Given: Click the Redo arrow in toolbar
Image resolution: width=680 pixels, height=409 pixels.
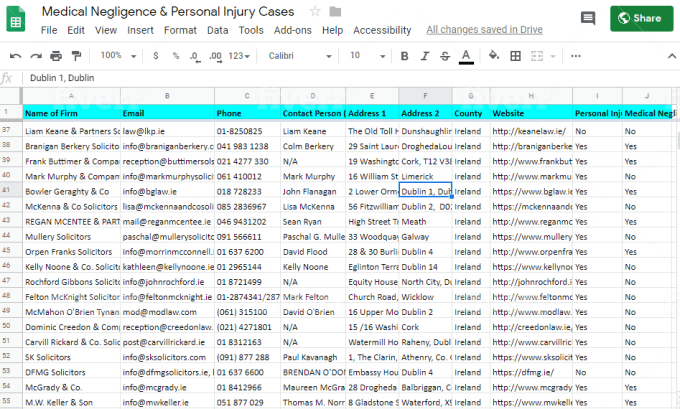Looking at the screenshot, I should click(36, 56).
